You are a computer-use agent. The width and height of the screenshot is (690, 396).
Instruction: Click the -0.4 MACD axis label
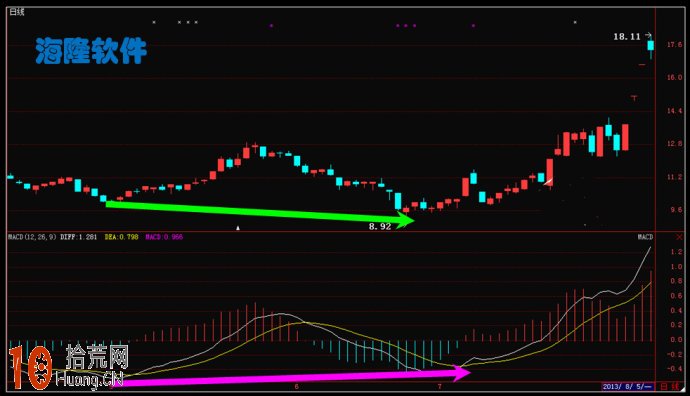click(x=674, y=369)
